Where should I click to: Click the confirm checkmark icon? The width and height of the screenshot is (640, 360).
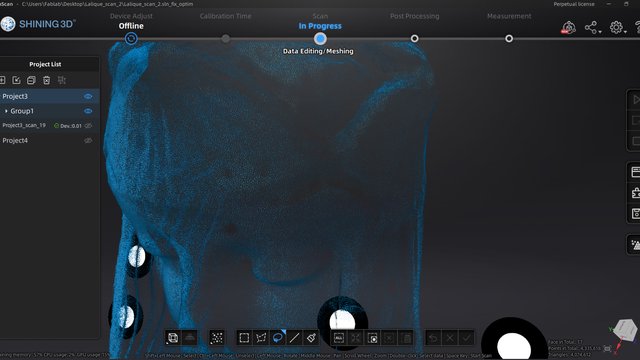467,338
